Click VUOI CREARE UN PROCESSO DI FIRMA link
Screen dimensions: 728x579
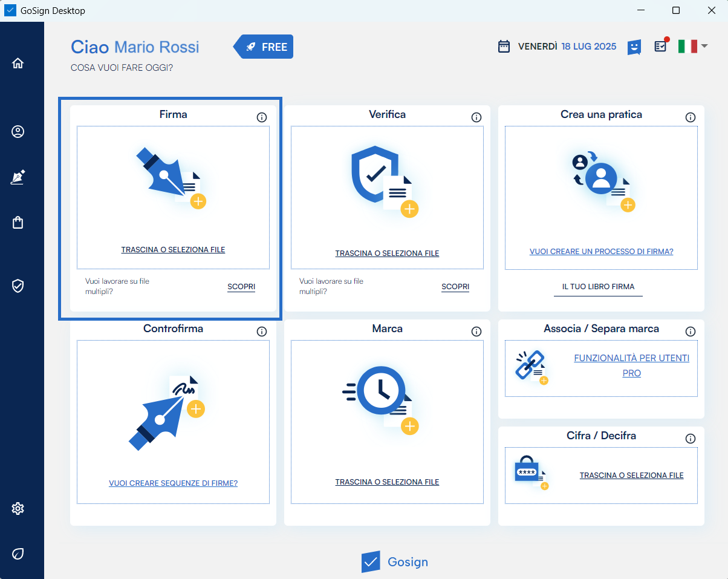(601, 252)
